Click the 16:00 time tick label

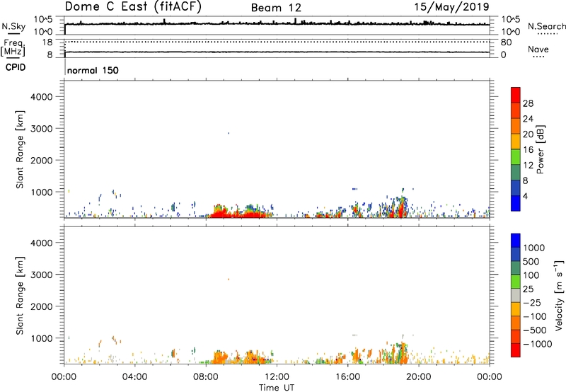tap(347, 377)
